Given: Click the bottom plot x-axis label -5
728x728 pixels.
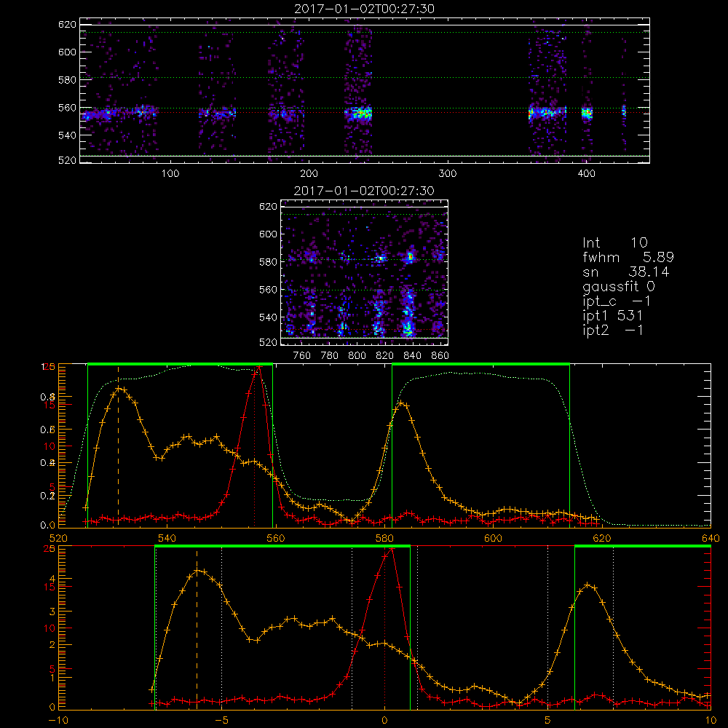Looking at the screenshot, I should pos(221,721).
